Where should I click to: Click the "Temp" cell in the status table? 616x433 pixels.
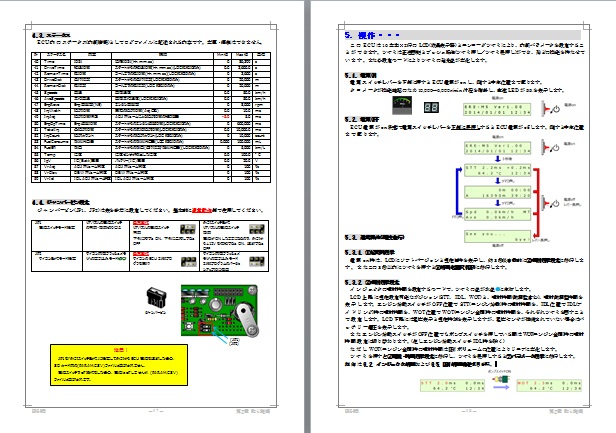(x=56, y=155)
